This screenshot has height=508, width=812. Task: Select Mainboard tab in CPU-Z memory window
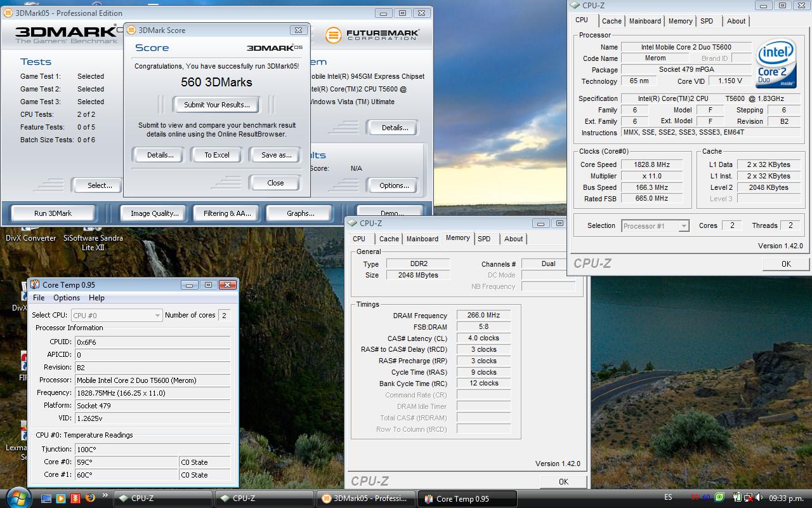(422, 239)
